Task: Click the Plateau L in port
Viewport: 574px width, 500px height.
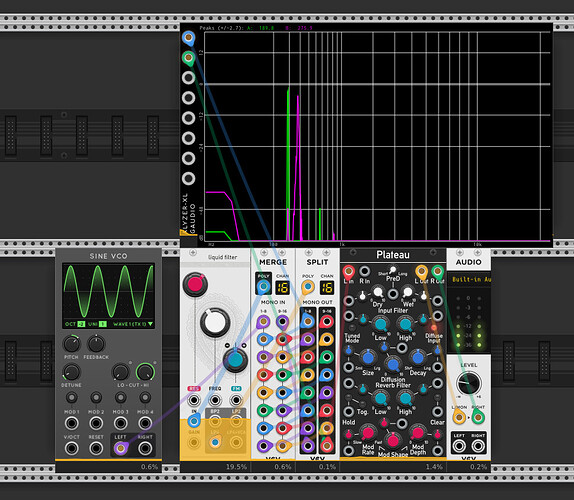Action: (348, 271)
